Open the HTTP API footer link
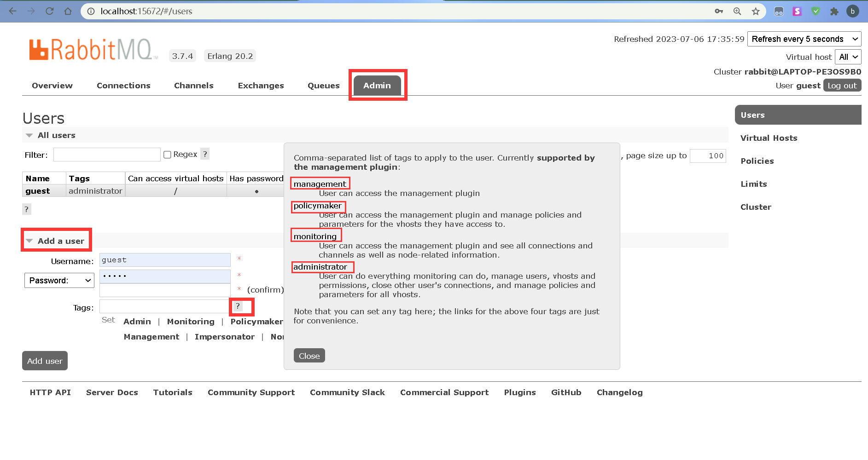The height and width of the screenshot is (460, 868). 50,392
